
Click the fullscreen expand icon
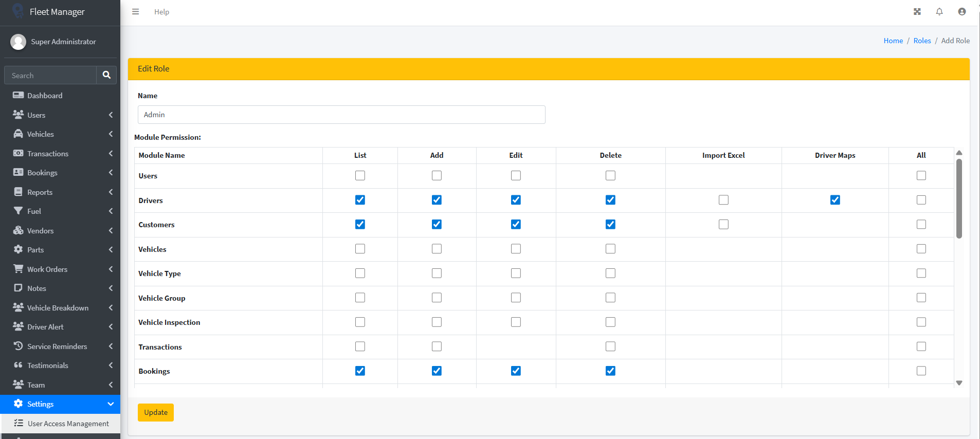click(917, 12)
